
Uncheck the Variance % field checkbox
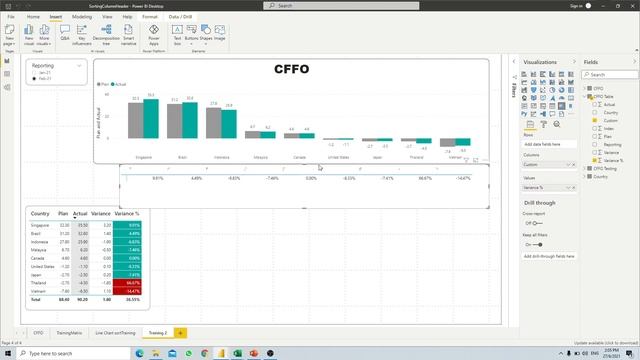pos(595,160)
